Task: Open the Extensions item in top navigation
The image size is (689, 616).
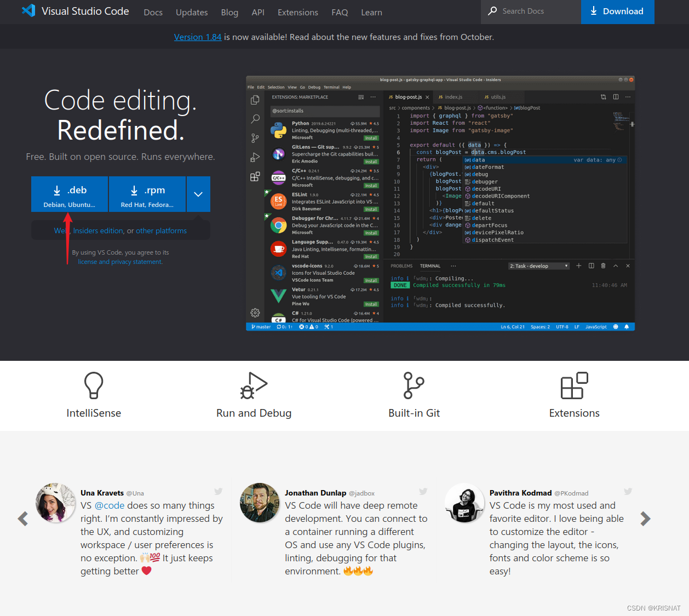Action: point(298,12)
